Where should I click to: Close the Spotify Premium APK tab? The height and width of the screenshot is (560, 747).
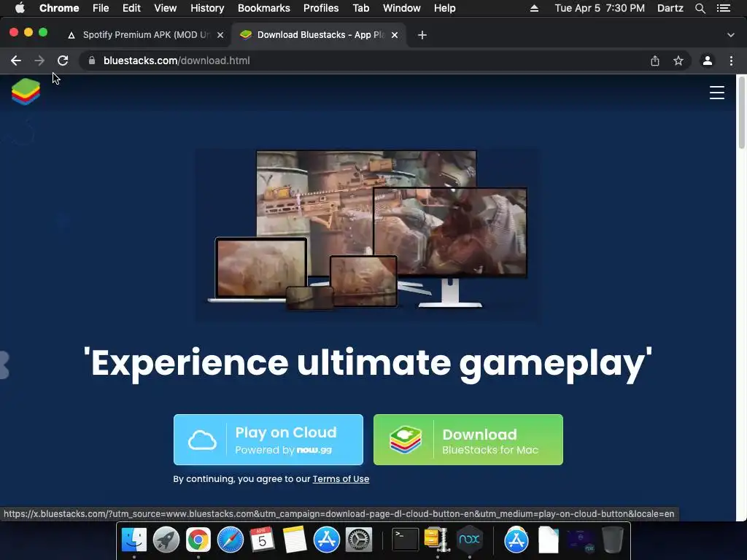[220, 35]
